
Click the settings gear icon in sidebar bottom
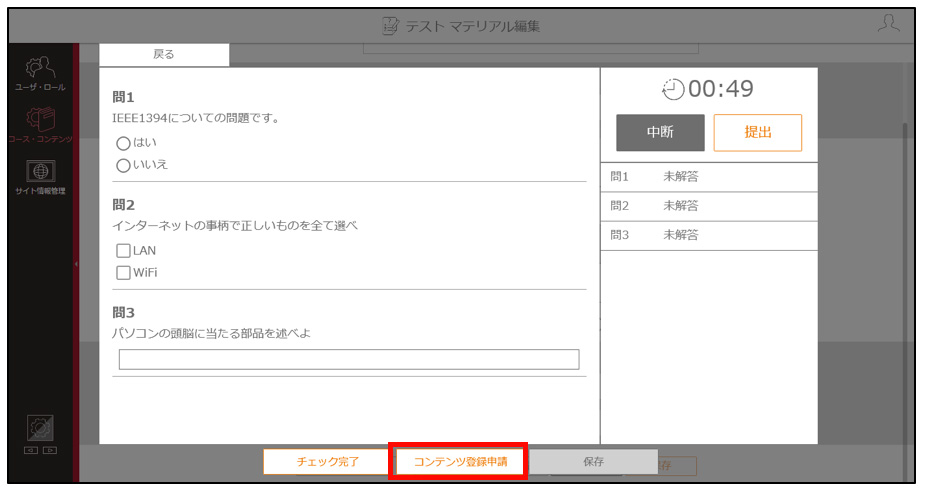[x=40, y=428]
